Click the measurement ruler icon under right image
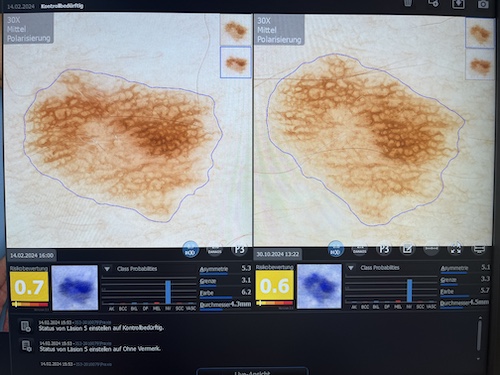500x375 pixels. 431,249
